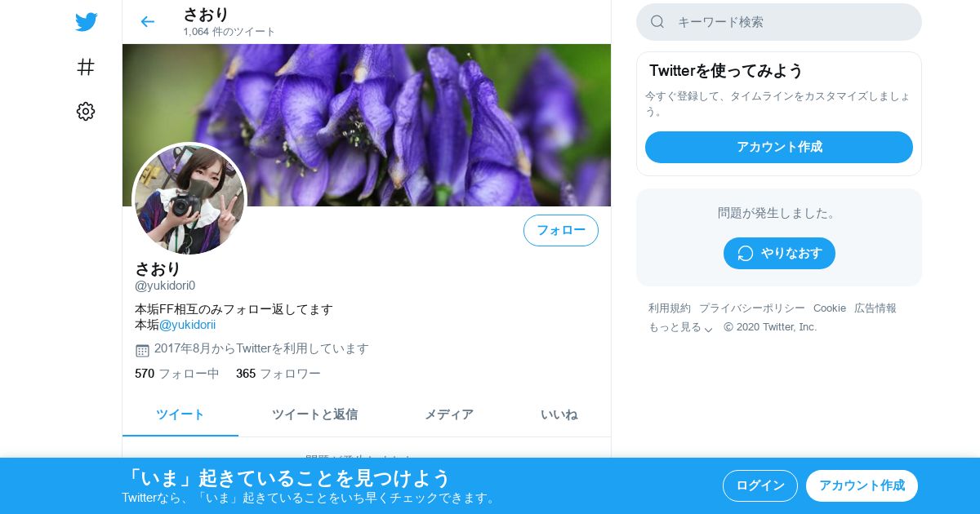Go back using the left arrow icon
The image size is (980, 514).
point(147,22)
